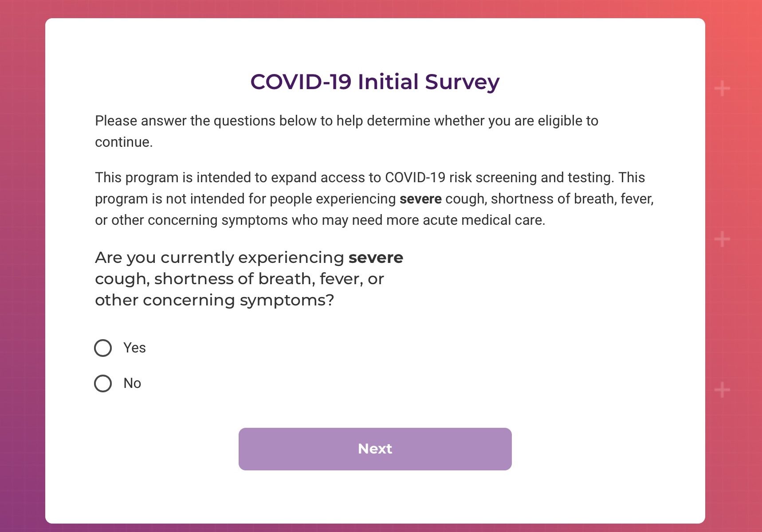The height and width of the screenshot is (532, 762).
Task: Click "Are you currently experiencing" question text
Action: coord(220,258)
